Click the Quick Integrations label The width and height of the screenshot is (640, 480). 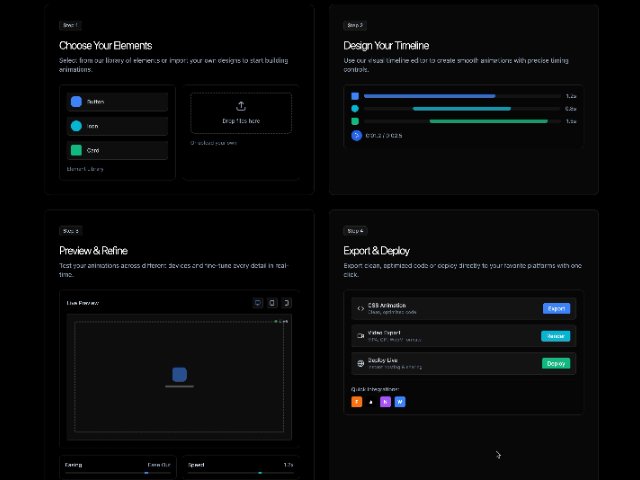pyautogui.click(x=375, y=389)
